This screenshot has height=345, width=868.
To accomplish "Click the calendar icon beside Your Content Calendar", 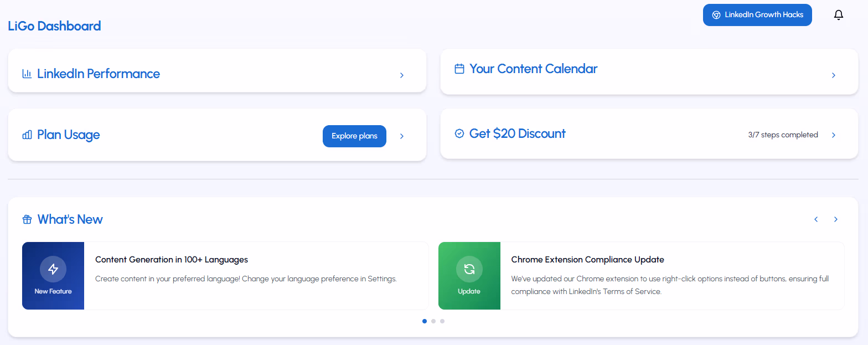I will (459, 69).
